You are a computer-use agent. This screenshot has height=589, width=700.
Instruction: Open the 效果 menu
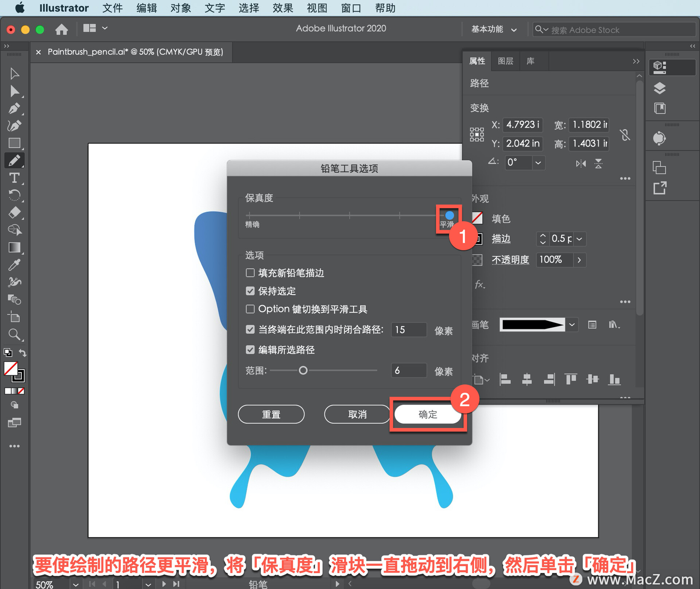[x=283, y=8]
